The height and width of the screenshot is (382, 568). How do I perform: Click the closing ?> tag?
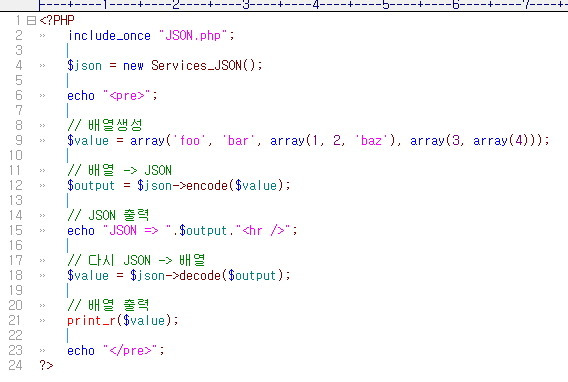pos(46,365)
